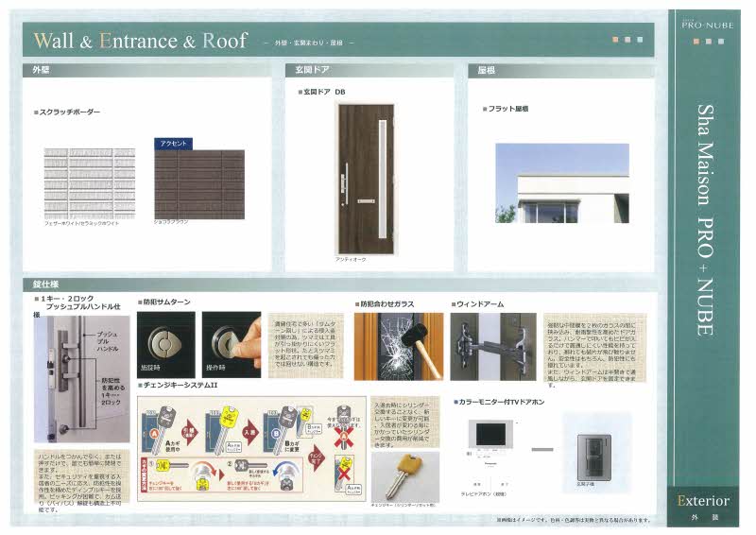Click the 屋根 section header
The image size is (756, 535).
(x=484, y=71)
